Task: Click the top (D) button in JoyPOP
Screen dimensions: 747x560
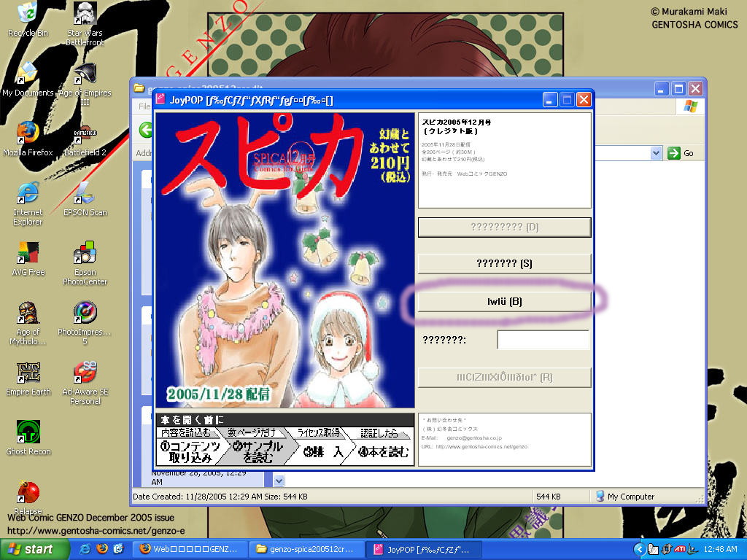Action: tap(504, 227)
